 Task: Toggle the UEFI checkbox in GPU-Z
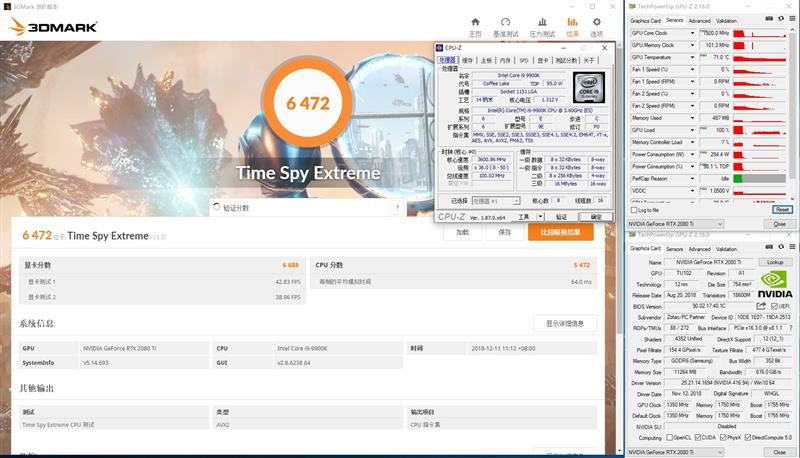774,306
